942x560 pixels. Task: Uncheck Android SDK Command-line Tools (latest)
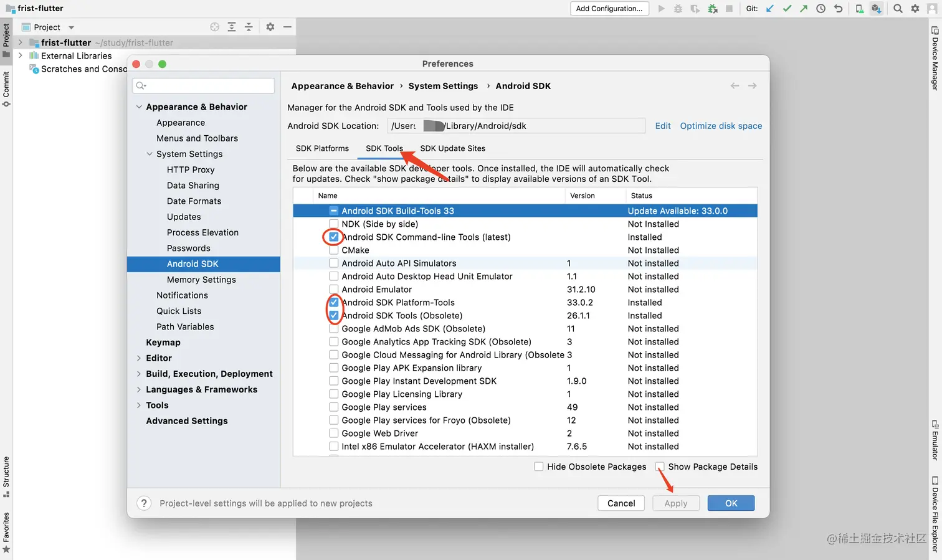tap(334, 237)
